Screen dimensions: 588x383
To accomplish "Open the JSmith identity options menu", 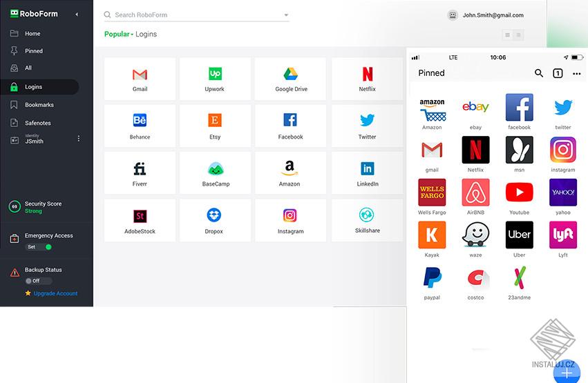I will tap(78, 139).
